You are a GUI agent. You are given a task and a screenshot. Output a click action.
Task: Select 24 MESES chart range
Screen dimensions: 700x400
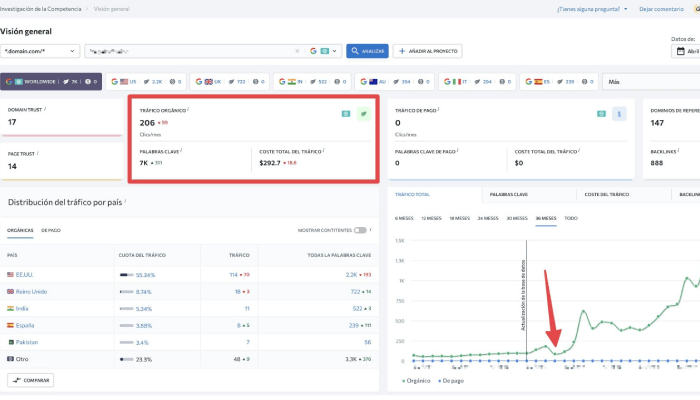click(x=488, y=218)
